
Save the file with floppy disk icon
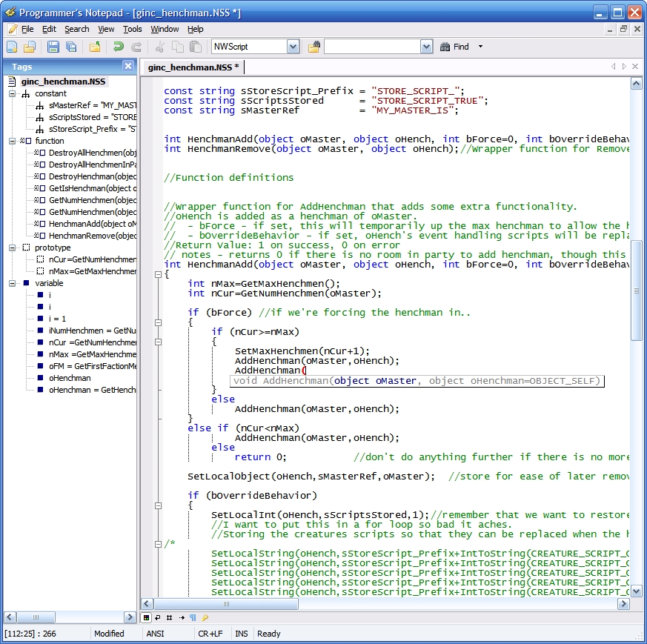[53, 47]
